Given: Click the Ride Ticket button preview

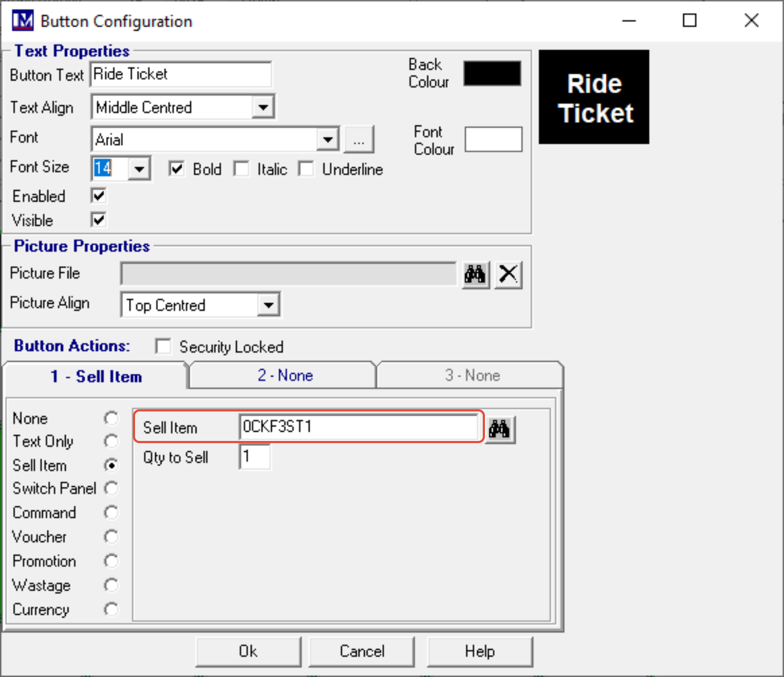Looking at the screenshot, I should tap(594, 97).
